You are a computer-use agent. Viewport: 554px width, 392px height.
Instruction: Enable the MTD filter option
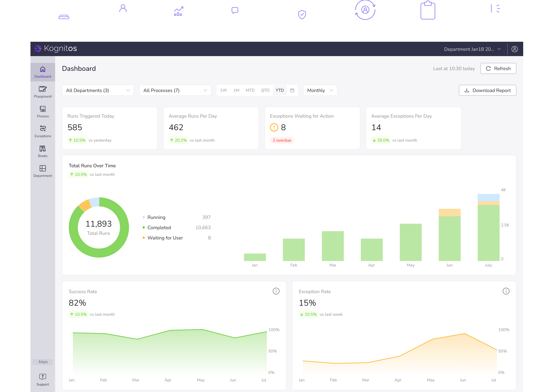[250, 90]
